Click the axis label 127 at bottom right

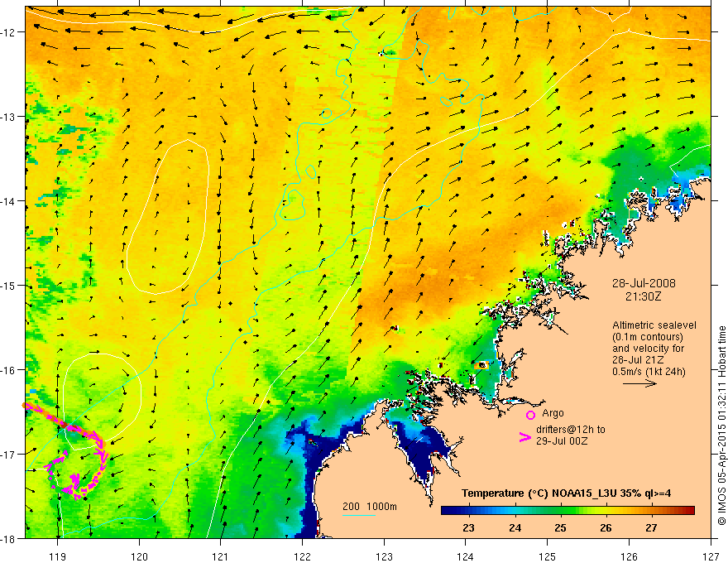(711, 556)
